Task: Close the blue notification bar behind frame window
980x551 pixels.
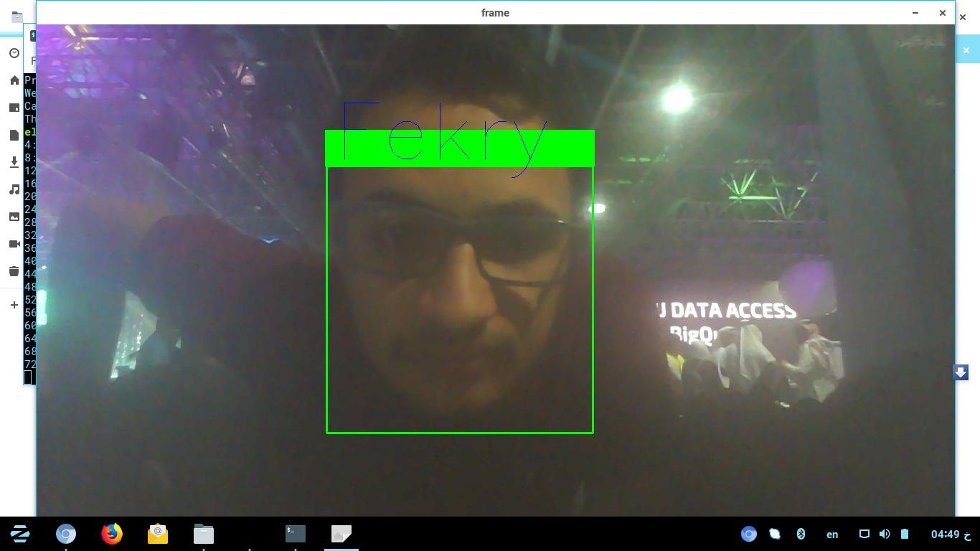Action: pos(966,50)
